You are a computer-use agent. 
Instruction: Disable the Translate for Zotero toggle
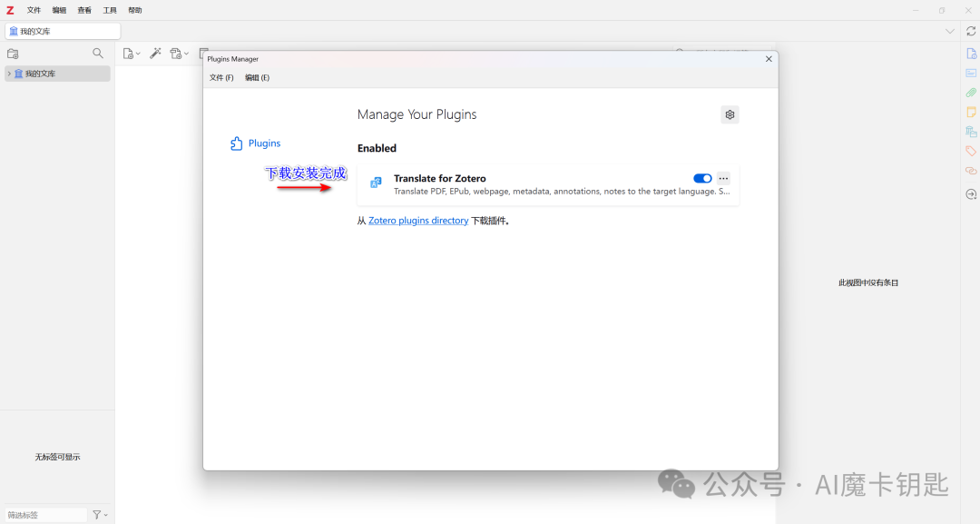pyautogui.click(x=702, y=178)
